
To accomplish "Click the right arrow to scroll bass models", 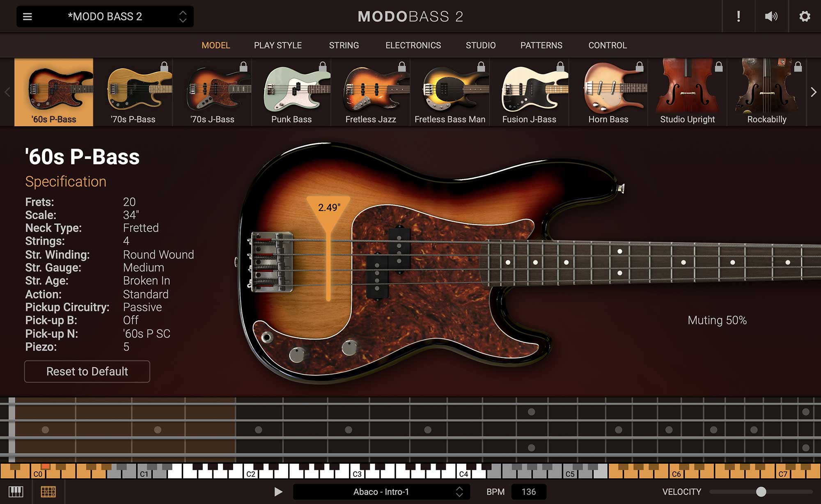I will pyautogui.click(x=814, y=92).
